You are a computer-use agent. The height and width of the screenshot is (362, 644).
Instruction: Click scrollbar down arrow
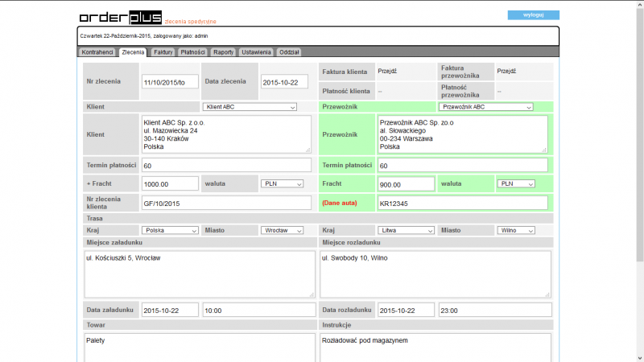click(x=640, y=358)
